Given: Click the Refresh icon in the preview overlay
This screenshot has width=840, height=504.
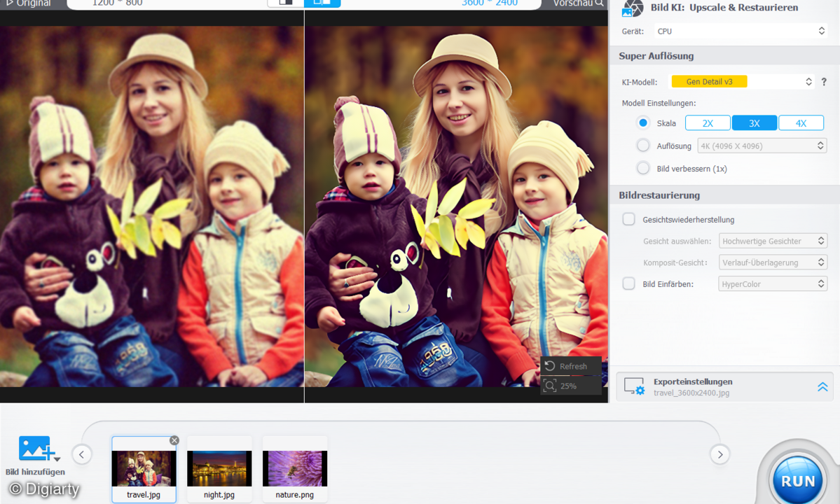Looking at the screenshot, I should tap(551, 366).
